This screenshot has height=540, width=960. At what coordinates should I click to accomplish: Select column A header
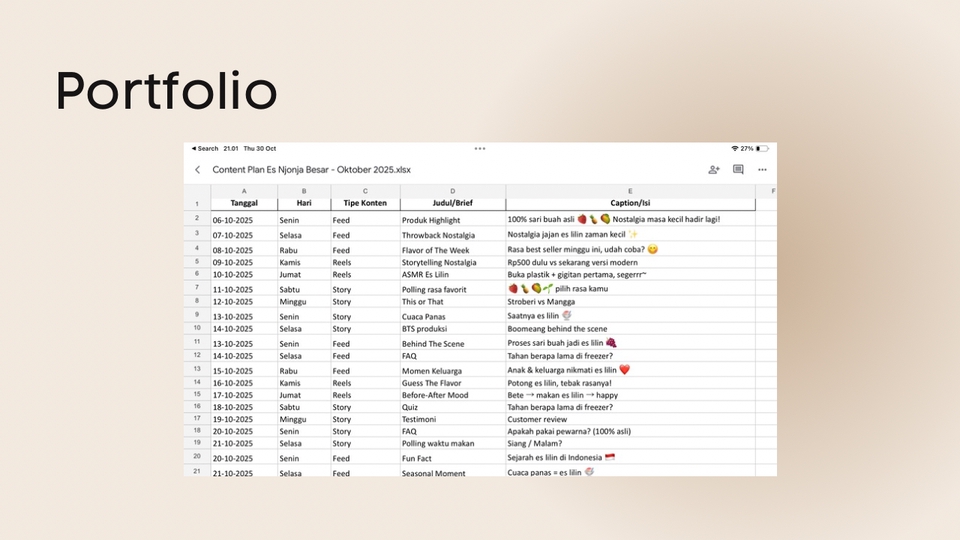pyautogui.click(x=244, y=190)
